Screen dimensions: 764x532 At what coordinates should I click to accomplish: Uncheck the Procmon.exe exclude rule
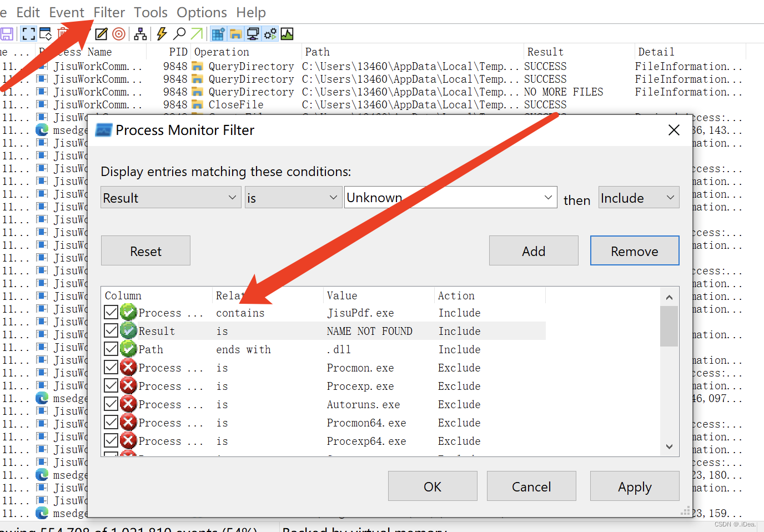click(111, 367)
